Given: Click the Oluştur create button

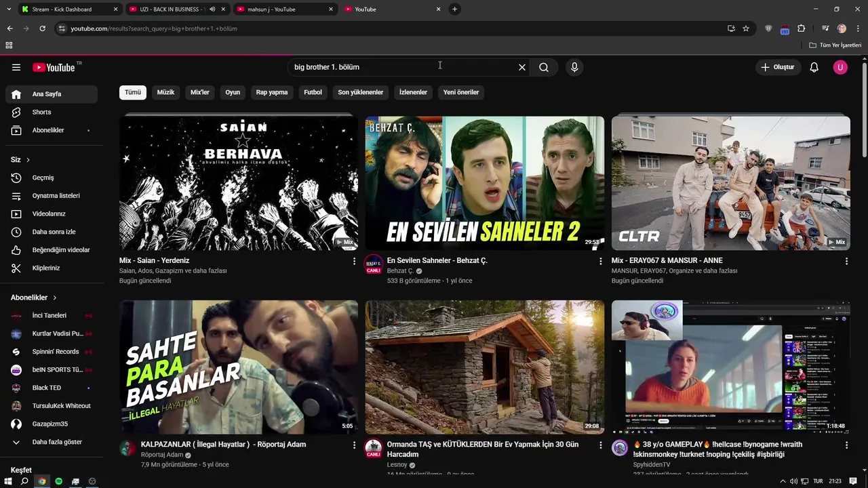Looking at the screenshot, I should (778, 67).
